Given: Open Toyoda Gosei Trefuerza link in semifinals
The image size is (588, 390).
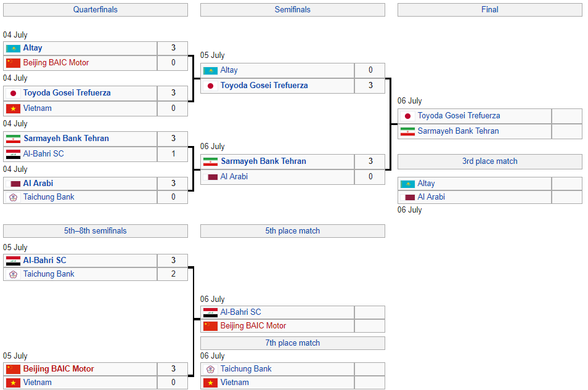Looking at the screenshot, I should 264,86.
